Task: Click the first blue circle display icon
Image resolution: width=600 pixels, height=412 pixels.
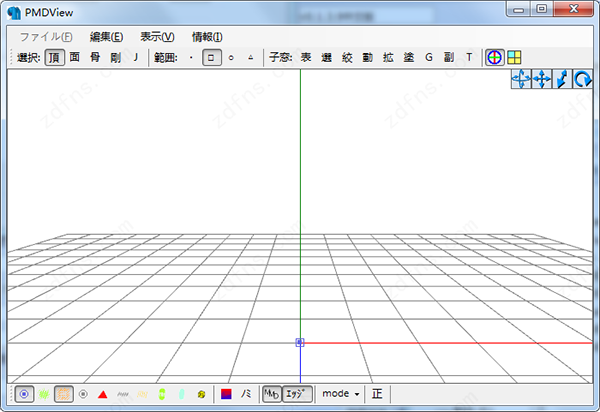Action: point(24,394)
